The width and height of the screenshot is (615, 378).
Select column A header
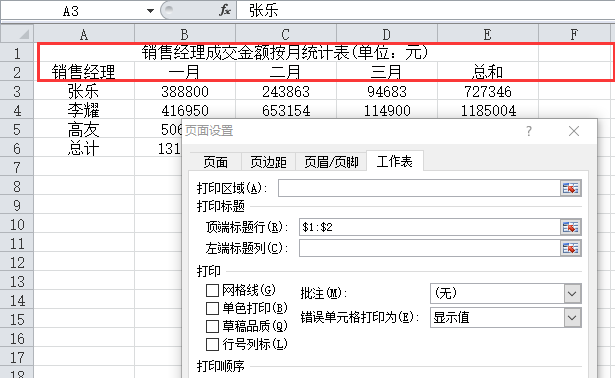click(84, 34)
